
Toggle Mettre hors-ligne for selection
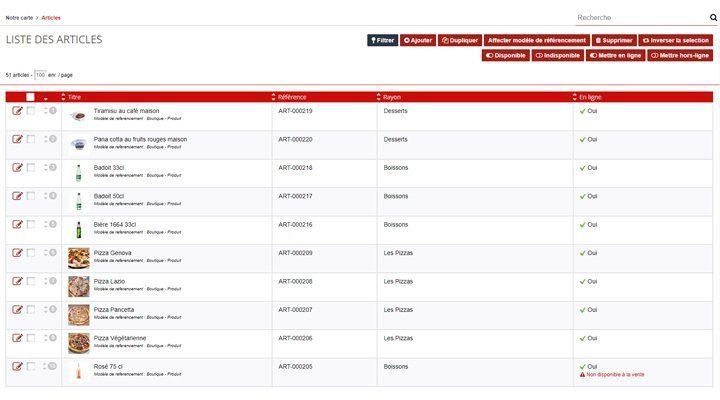[x=680, y=56]
